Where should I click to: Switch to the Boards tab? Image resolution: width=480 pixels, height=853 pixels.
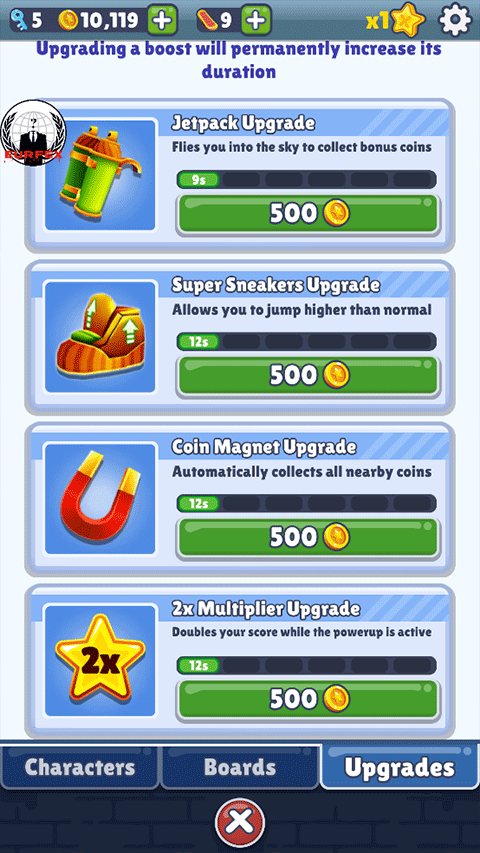click(x=239, y=767)
